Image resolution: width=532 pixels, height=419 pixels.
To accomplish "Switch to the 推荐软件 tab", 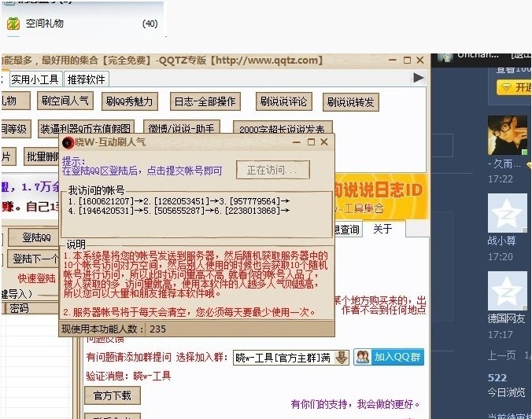I will coord(87,79).
